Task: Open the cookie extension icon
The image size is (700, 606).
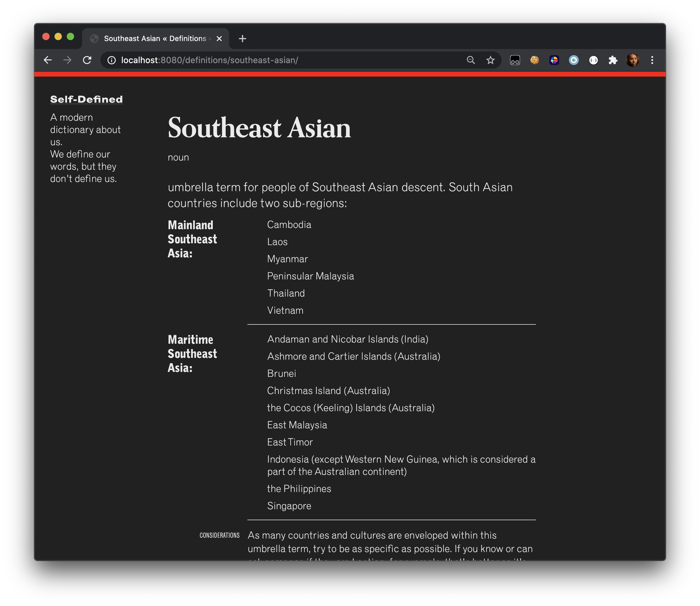Action: point(534,60)
